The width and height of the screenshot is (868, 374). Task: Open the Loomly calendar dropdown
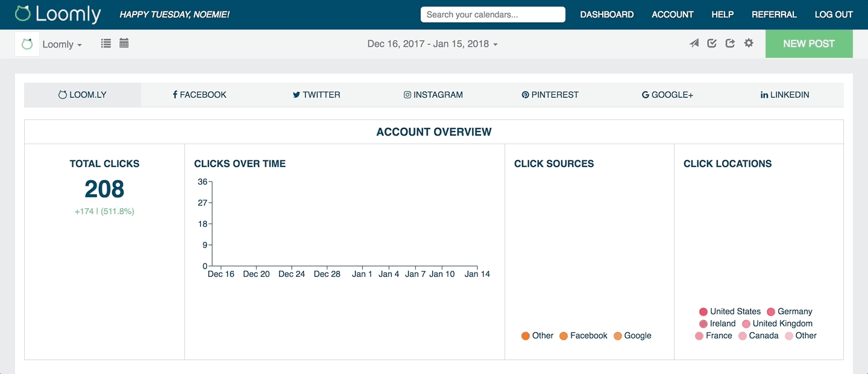pos(62,43)
